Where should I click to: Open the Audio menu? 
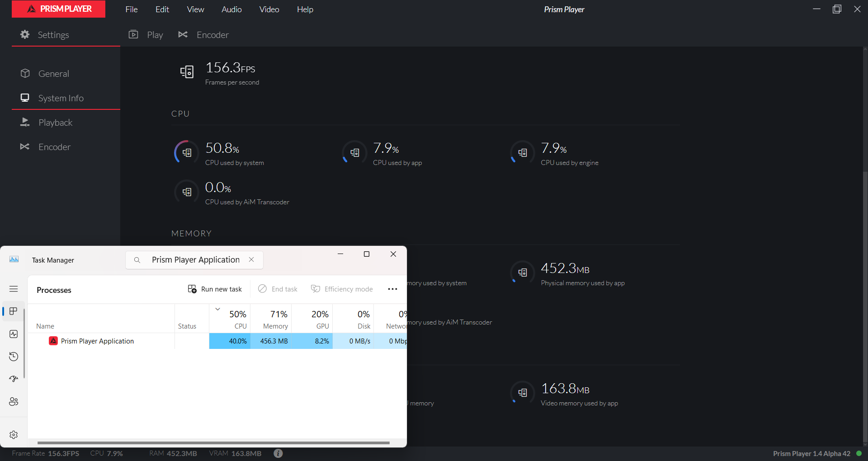pyautogui.click(x=231, y=9)
